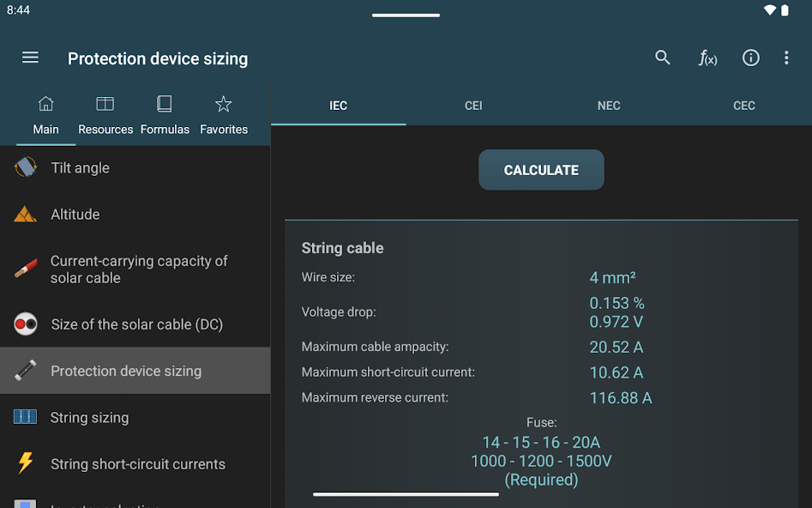812x508 pixels.
Task: Select the Main home tab
Action: [45, 116]
